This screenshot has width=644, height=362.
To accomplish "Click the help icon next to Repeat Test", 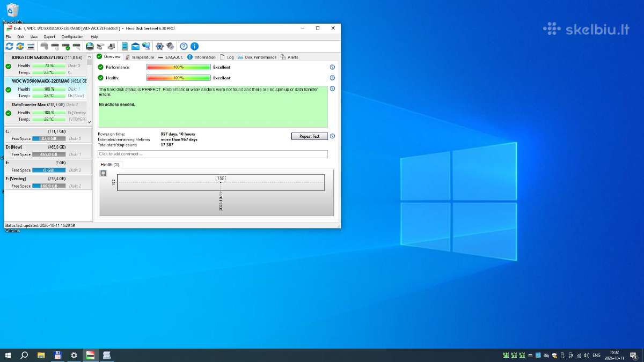I will 332,136.
